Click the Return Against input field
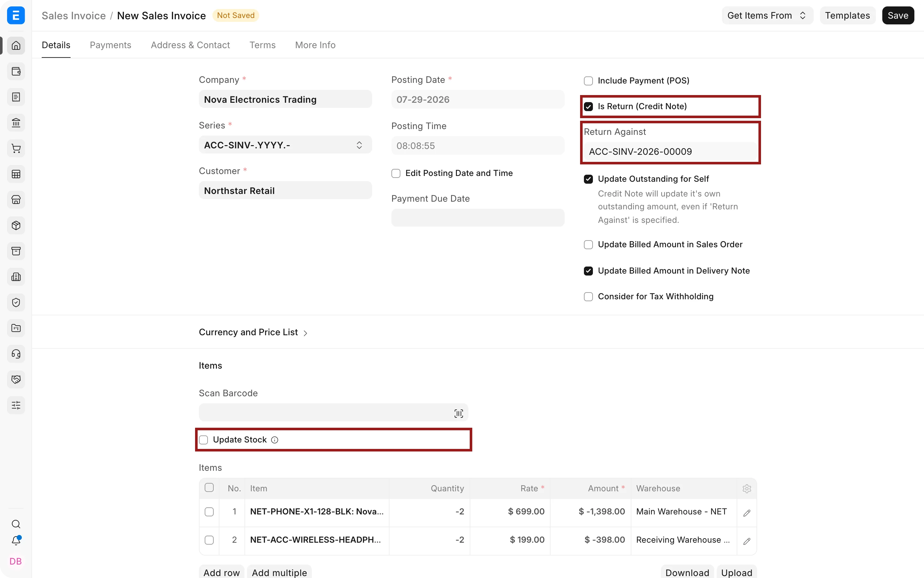Screen dimensions: 924x578 [670, 151]
